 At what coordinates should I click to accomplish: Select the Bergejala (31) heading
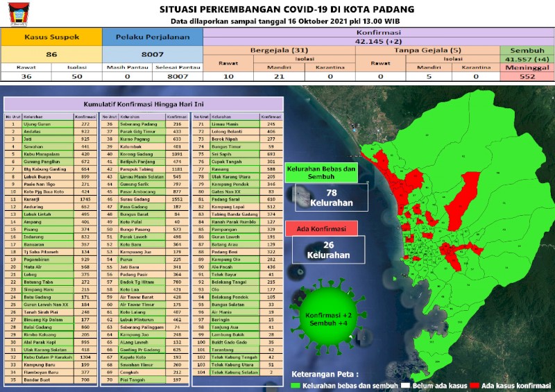(280, 50)
